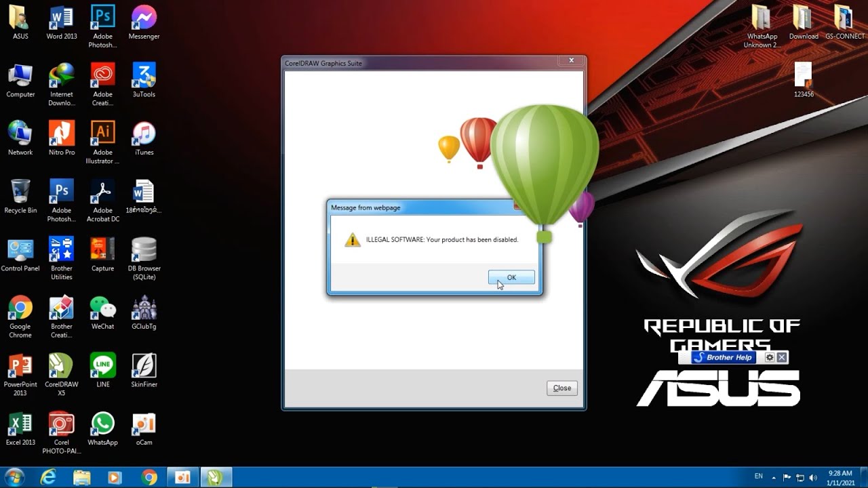Viewport: 868px width, 488px height.
Task: Select the 123456 file on desktop
Action: click(804, 81)
